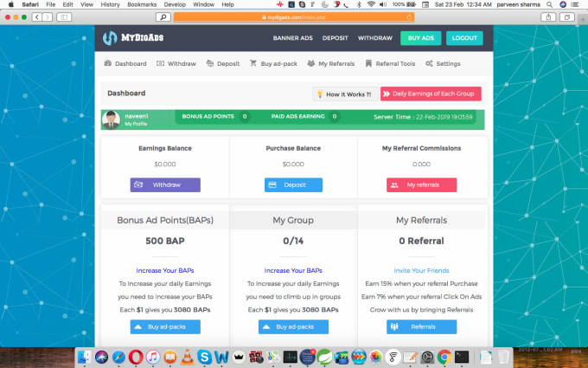Open the Withdraw tab with cash icon

pos(176,63)
